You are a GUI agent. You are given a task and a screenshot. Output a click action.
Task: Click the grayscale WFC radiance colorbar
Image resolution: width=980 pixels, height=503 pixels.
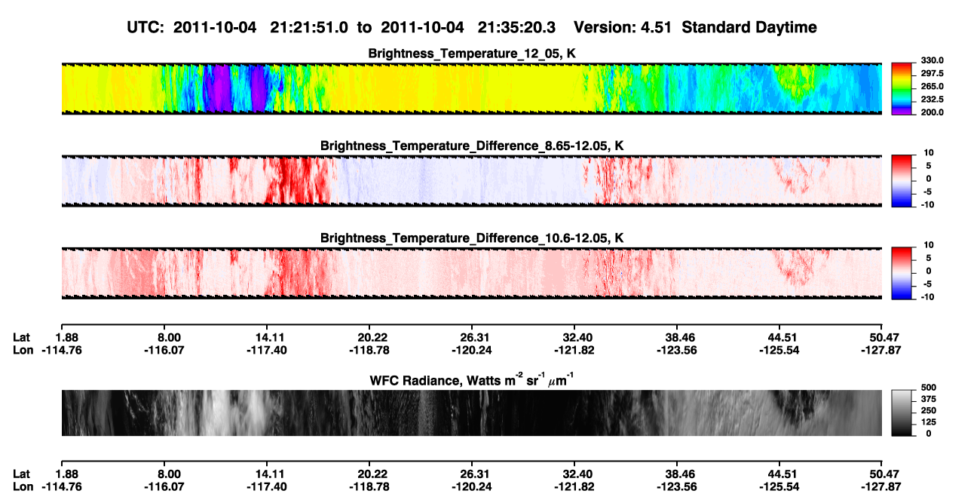click(903, 413)
